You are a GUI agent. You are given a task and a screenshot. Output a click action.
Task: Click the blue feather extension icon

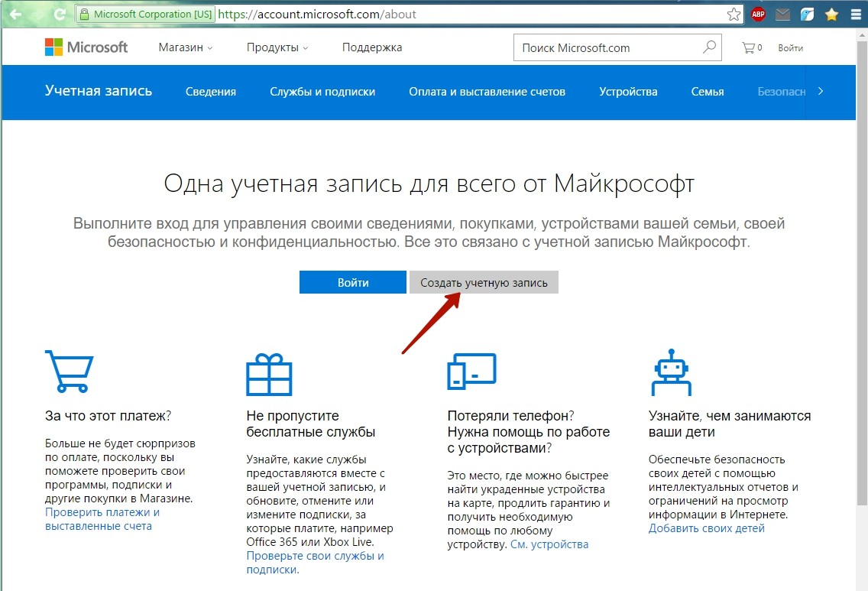(x=807, y=15)
